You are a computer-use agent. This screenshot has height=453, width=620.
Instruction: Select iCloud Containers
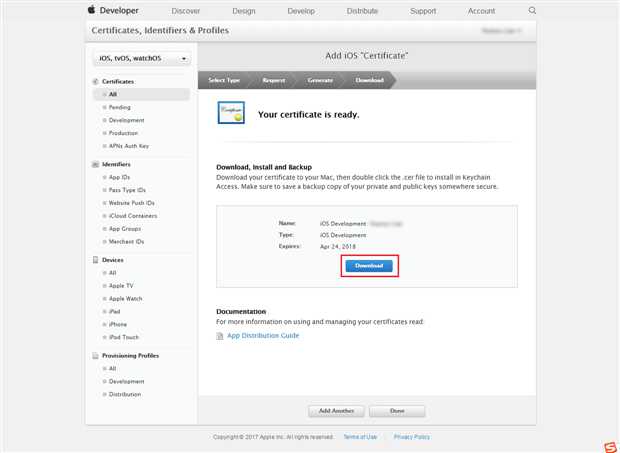[133, 216]
